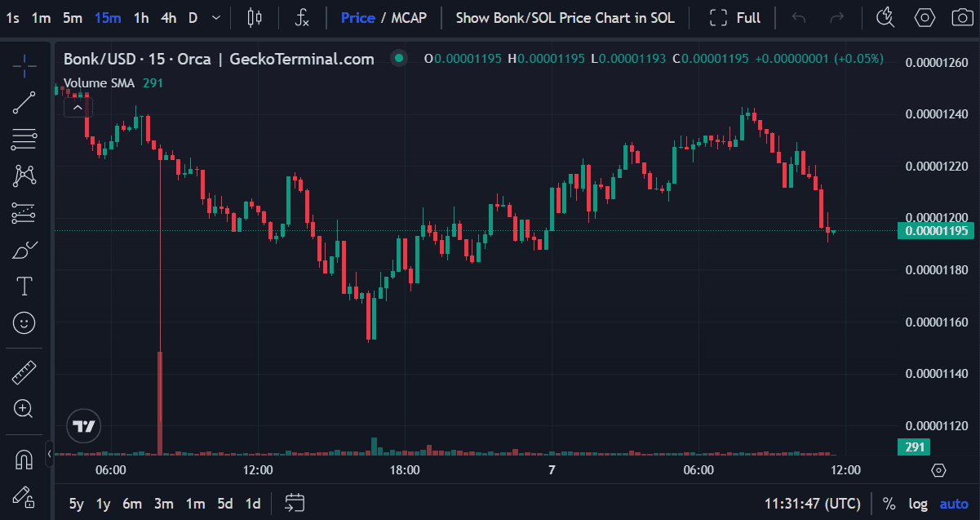The width and height of the screenshot is (980, 520).
Task: Click Show Bonk/SOL Price Chart in SOL
Action: click(x=565, y=17)
